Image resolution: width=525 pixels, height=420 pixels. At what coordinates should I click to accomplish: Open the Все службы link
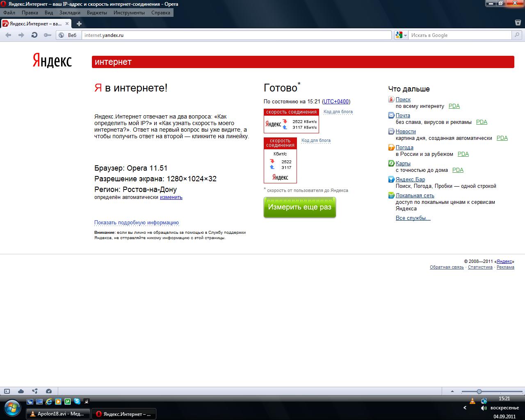point(413,218)
